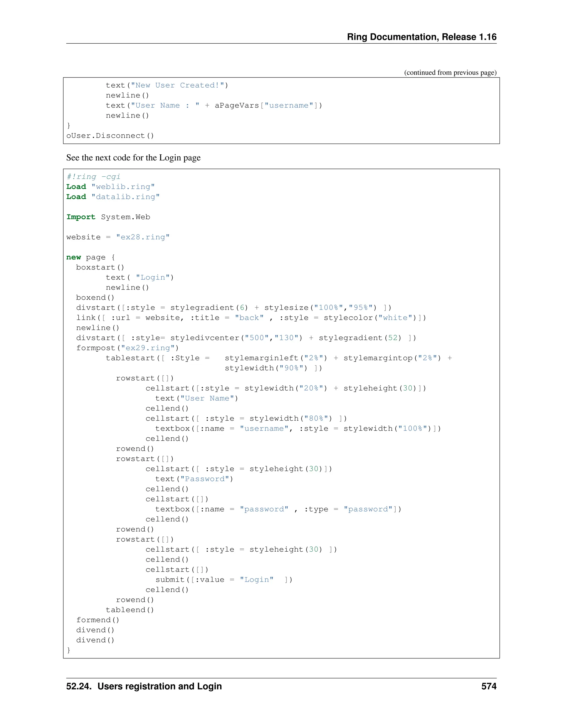563x728 pixels.
Task: Click the text("User Name") code line
Action: (x=197, y=398)
